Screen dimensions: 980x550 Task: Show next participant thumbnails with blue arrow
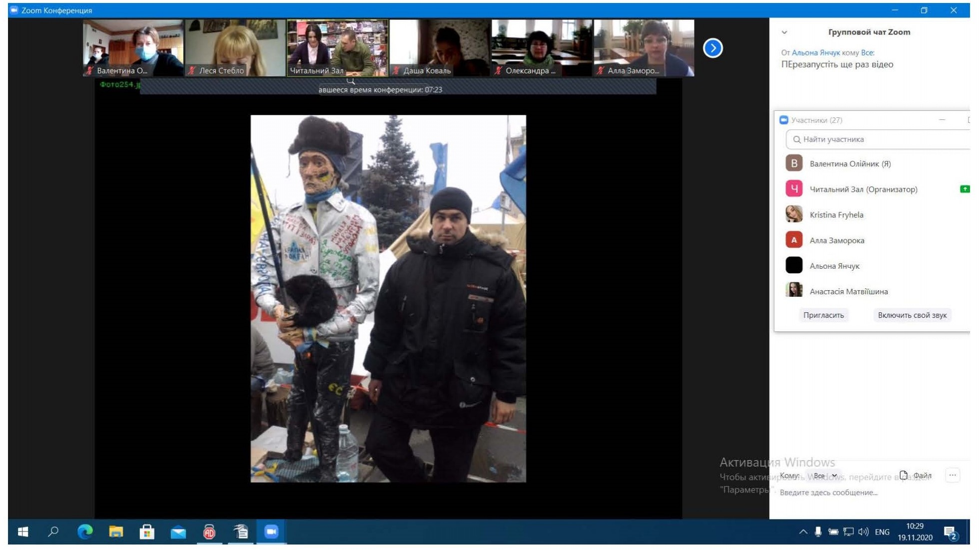click(x=712, y=48)
